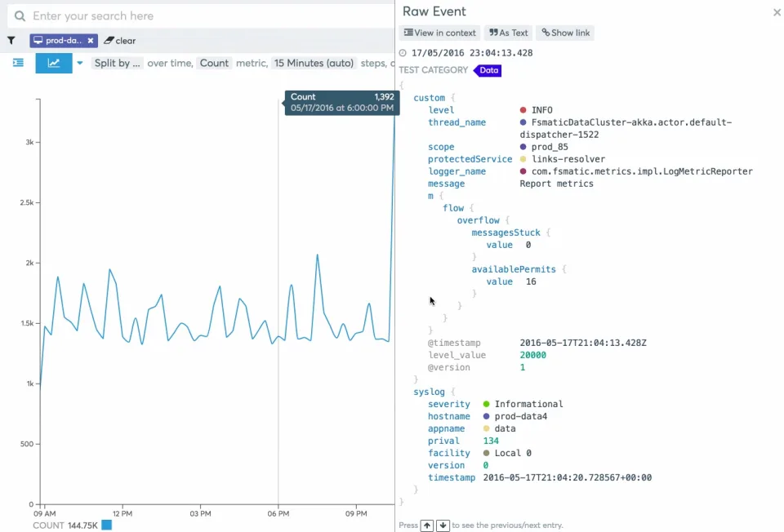Click dot beside prod-data4 hostname

[x=486, y=416]
